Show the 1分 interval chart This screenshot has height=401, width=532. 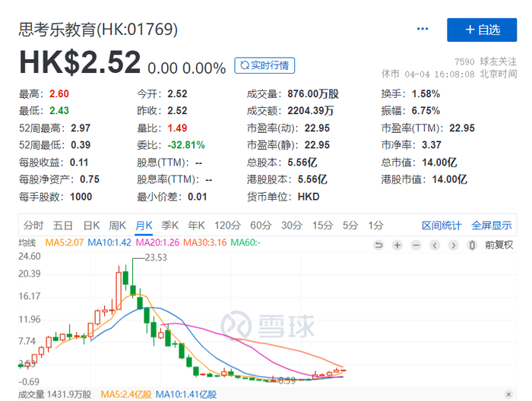375,225
